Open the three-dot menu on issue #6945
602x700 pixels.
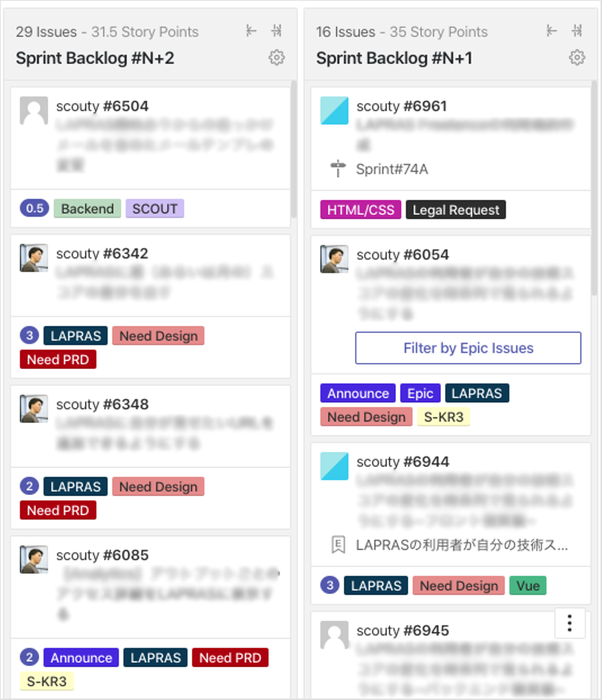pyautogui.click(x=569, y=623)
